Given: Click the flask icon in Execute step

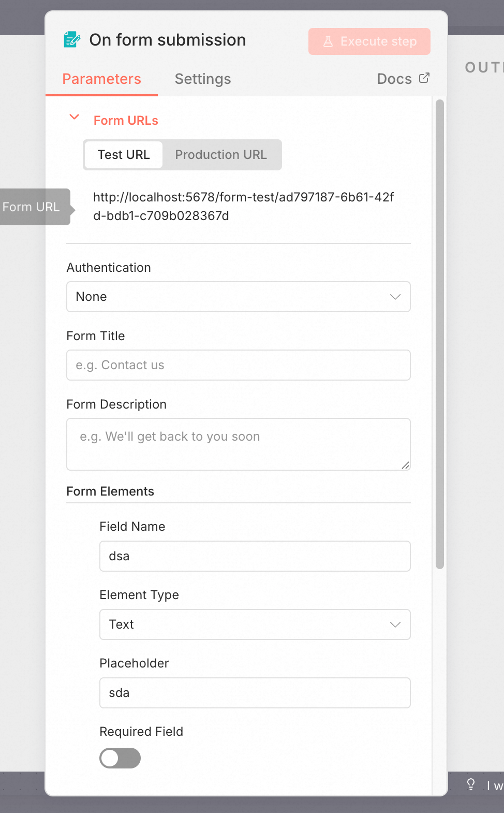Looking at the screenshot, I should (x=328, y=41).
